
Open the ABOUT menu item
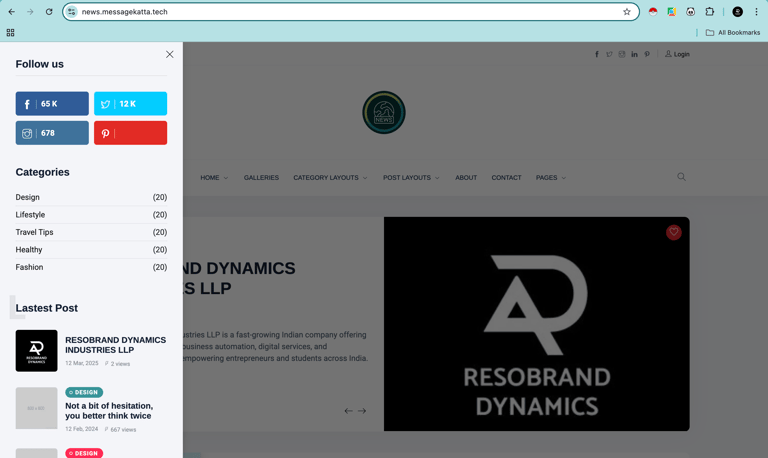(466, 177)
